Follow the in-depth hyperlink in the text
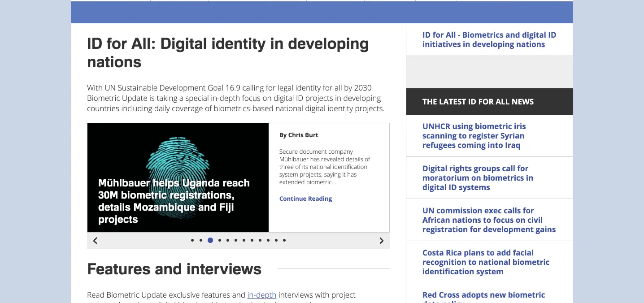This screenshot has height=303, width=644. click(x=261, y=295)
